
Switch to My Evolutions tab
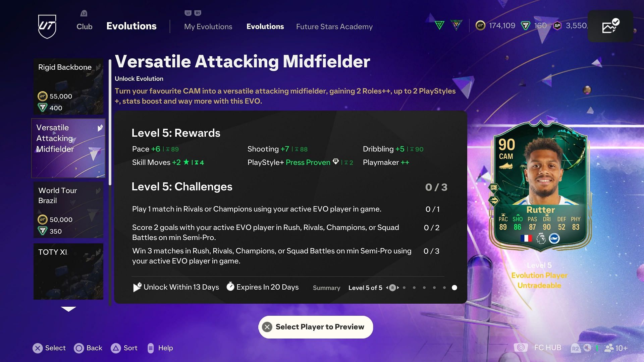[x=208, y=26]
